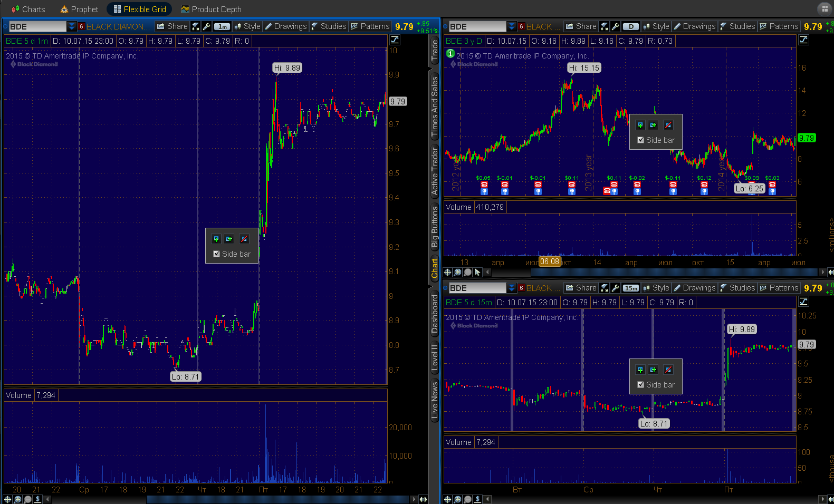Open chart settings wrench in left chart
This screenshot has width=834, height=504.
pos(207,26)
